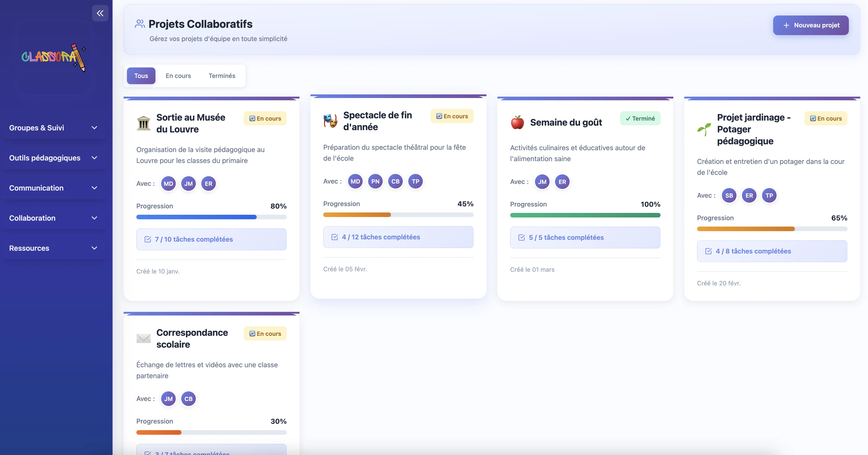Collapse sidebar with double-chevron icon
The height and width of the screenshot is (455, 868).
click(x=100, y=13)
